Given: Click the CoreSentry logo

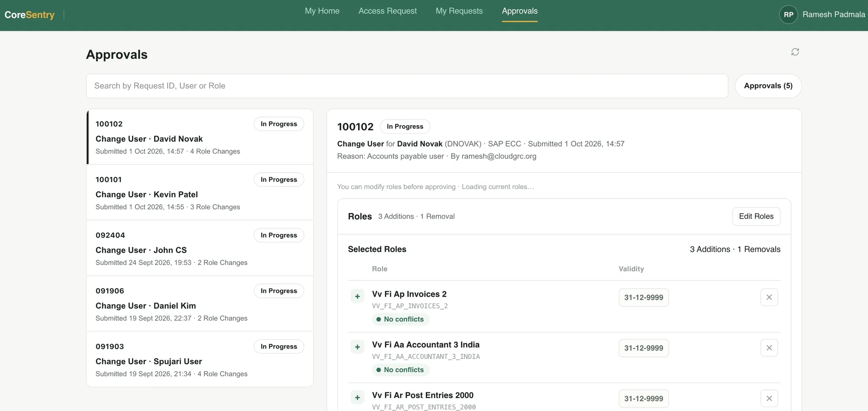Looking at the screenshot, I should click(30, 15).
